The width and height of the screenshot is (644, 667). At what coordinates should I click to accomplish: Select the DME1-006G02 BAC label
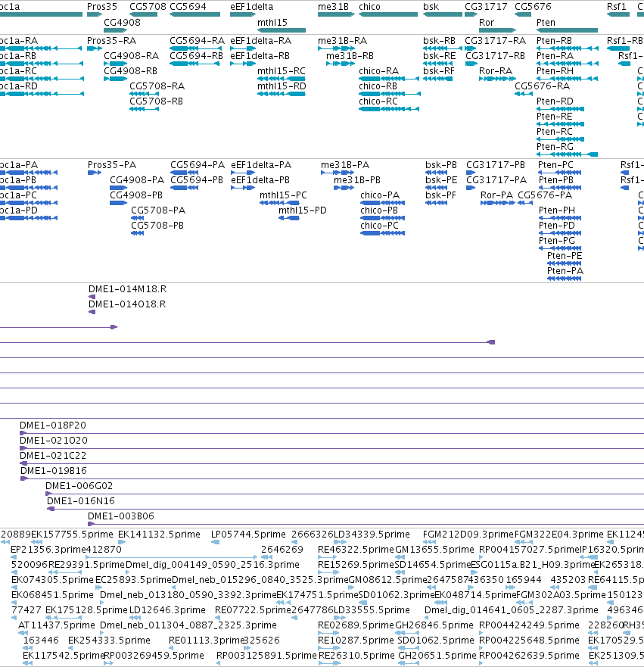(79, 486)
